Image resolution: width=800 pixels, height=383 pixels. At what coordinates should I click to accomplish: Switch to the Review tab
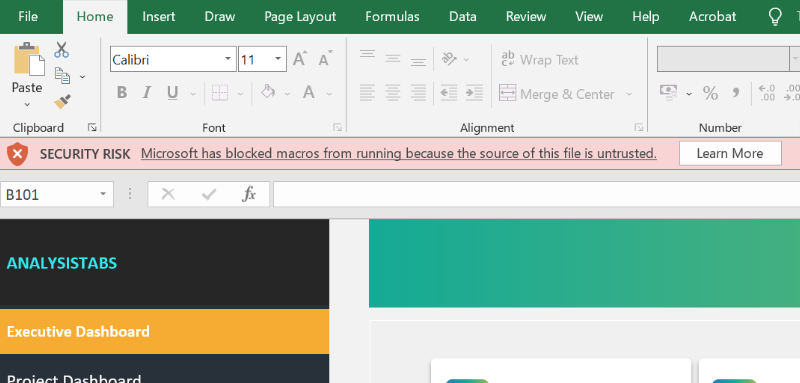click(x=526, y=17)
